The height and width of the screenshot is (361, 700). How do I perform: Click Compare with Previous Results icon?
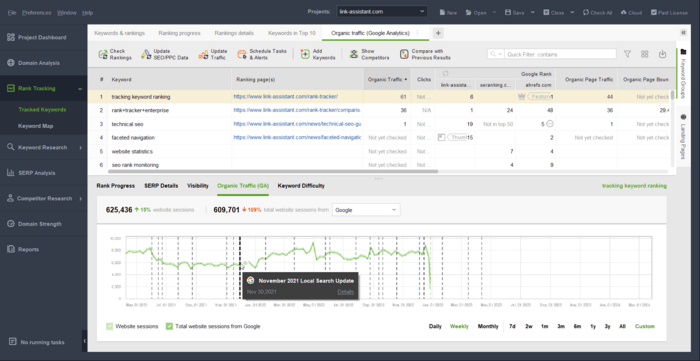click(x=404, y=54)
